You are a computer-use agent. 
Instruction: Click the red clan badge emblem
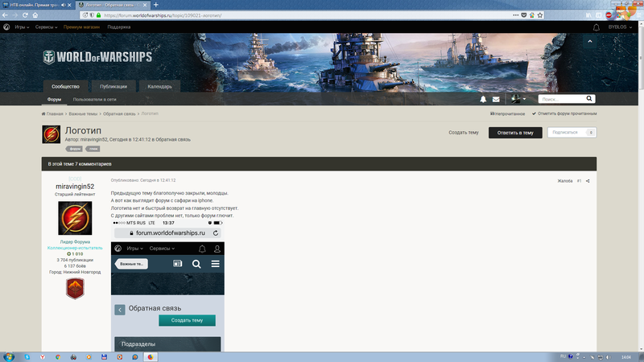tap(75, 289)
